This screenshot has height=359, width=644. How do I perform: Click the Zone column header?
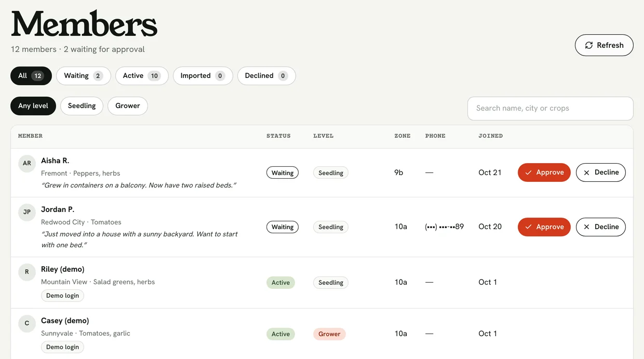(x=403, y=136)
